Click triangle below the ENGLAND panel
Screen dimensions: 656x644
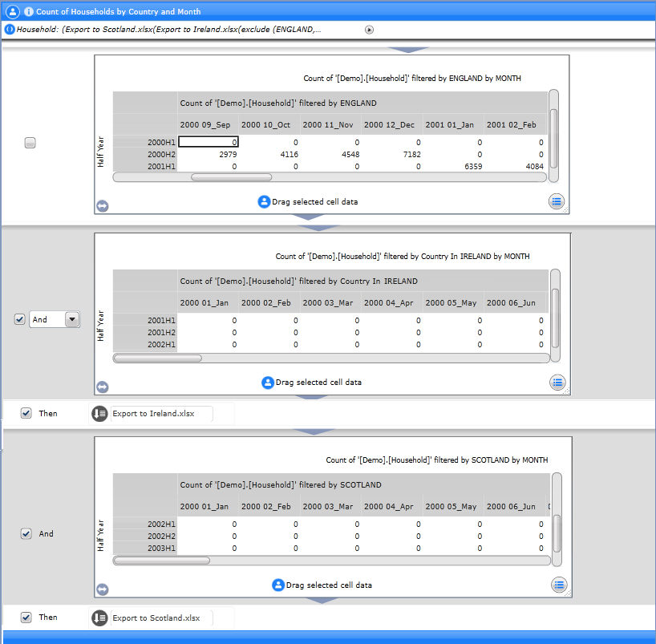point(308,217)
